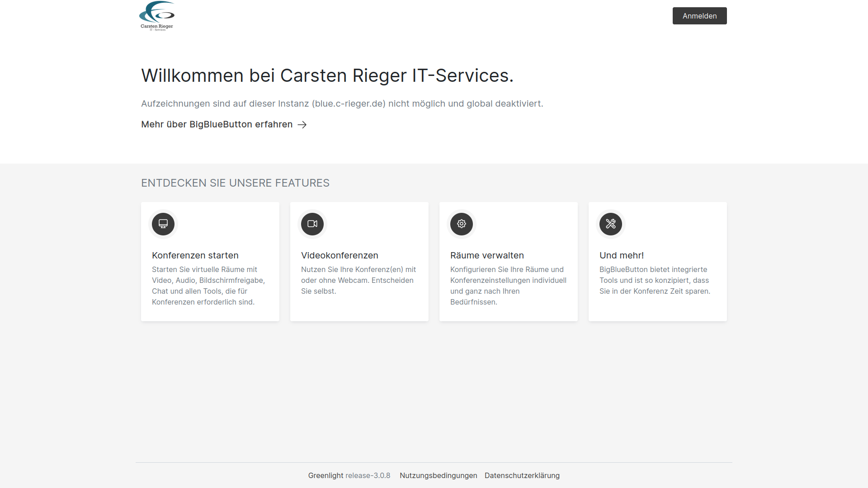Click the Greenlight footer link
The image size is (868, 488).
(326, 475)
